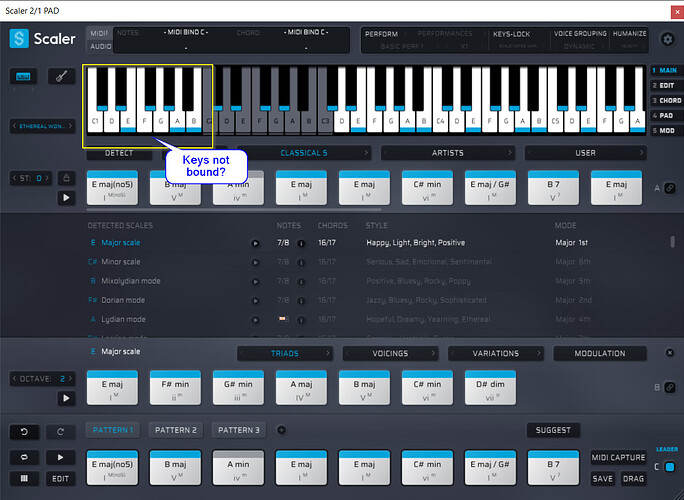Undo the last action
Viewport: 684px width, 500px height.
point(24,432)
